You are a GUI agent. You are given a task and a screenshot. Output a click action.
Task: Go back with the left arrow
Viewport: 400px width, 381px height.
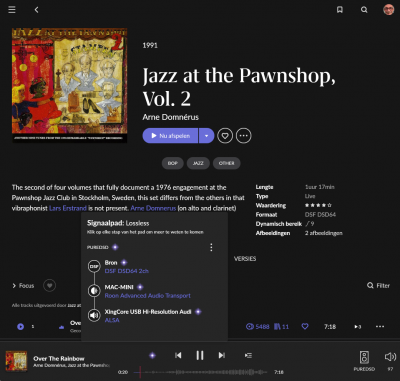pos(36,10)
